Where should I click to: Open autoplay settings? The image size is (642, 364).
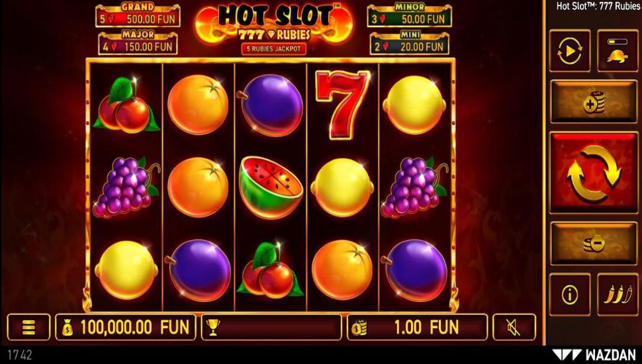pos(570,51)
